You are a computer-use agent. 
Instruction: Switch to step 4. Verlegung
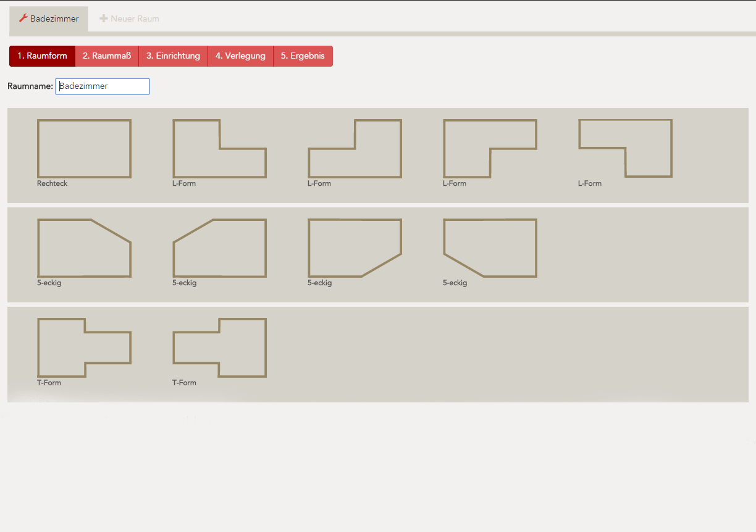pyautogui.click(x=240, y=56)
